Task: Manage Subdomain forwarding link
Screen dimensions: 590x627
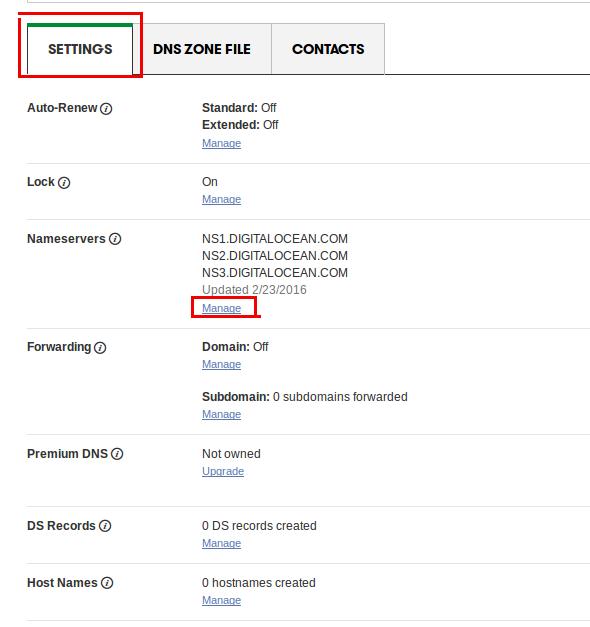Action: (221, 414)
